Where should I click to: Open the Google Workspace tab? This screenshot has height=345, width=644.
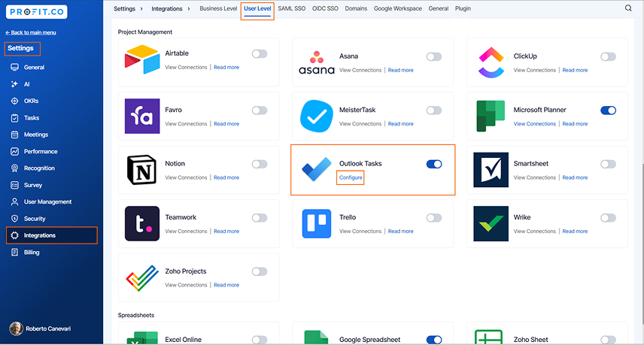pos(397,8)
